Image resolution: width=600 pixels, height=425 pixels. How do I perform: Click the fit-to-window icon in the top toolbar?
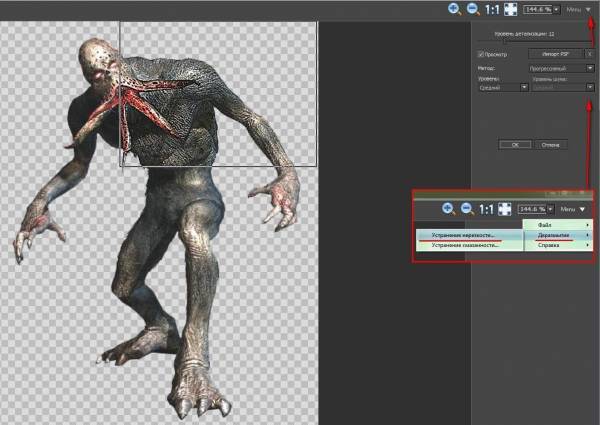tap(510, 9)
